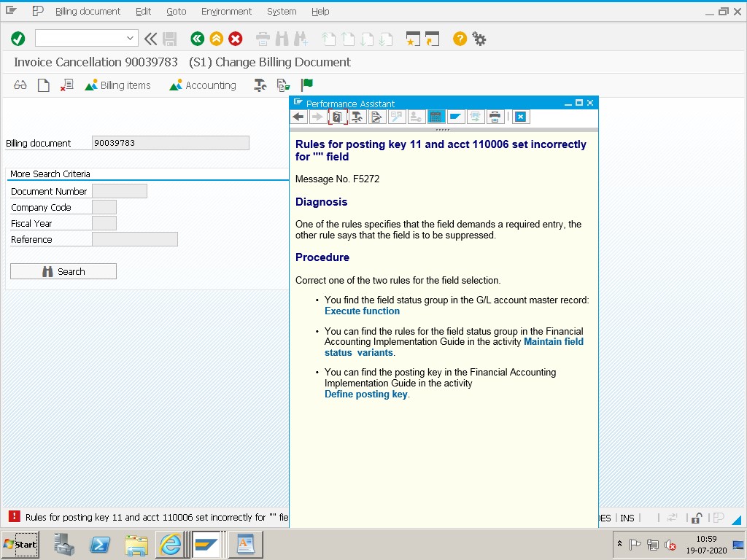Click the Search button

pos(63,271)
